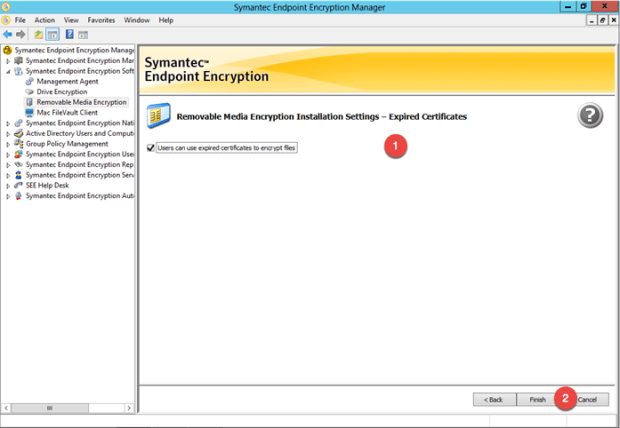
Task: Collapse Symantec Endpoint Encryption Software Setup node
Action: point(8,71)
